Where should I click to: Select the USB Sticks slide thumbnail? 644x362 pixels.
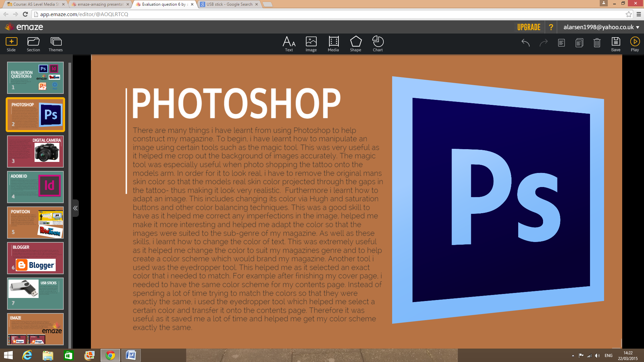(35, 294)
